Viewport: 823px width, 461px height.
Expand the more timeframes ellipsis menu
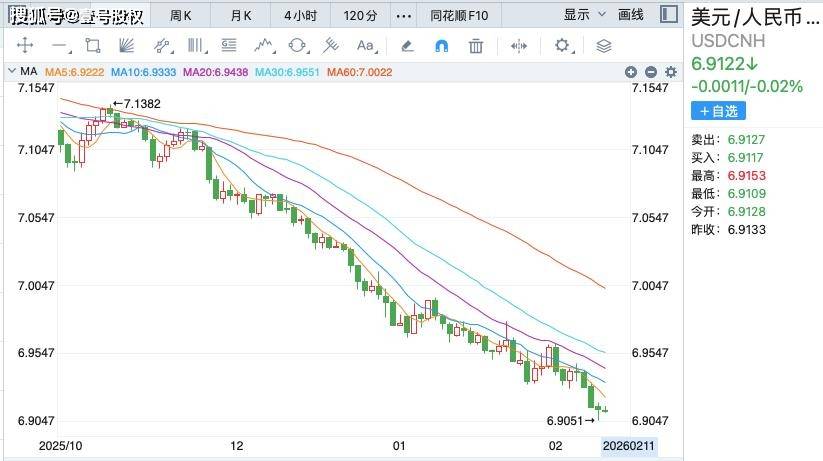pos(403,15)
